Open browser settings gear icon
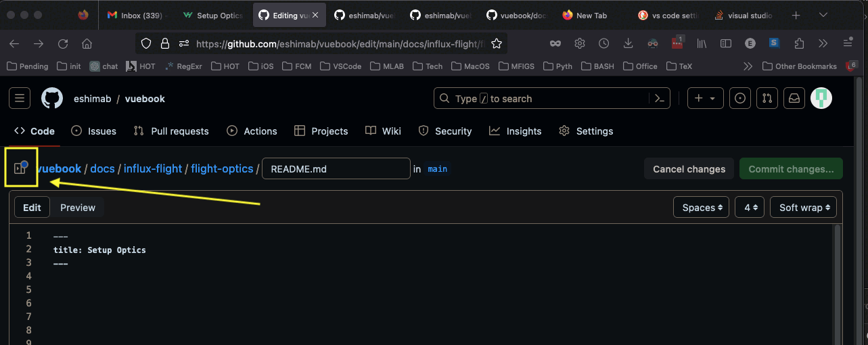Image resolution: width=868 pixels, height=345 pixels. click(580, 43)
